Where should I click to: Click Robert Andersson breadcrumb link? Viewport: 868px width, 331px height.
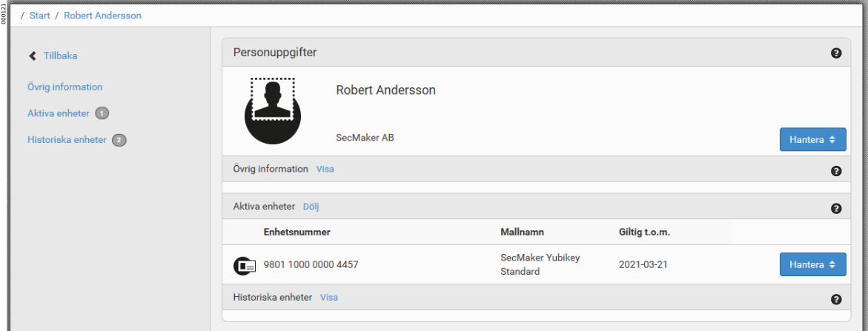(x=102, y=15)
